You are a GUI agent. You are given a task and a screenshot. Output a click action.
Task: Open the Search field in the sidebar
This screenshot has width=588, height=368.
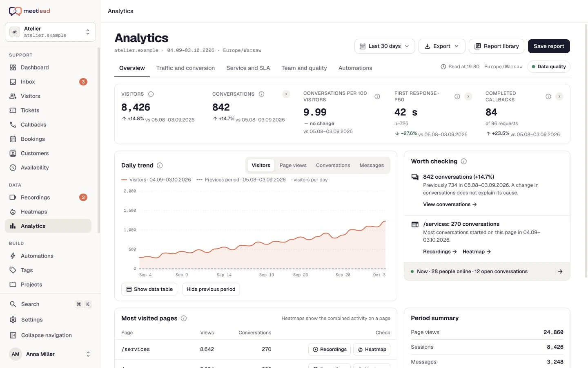coord(50,304)
